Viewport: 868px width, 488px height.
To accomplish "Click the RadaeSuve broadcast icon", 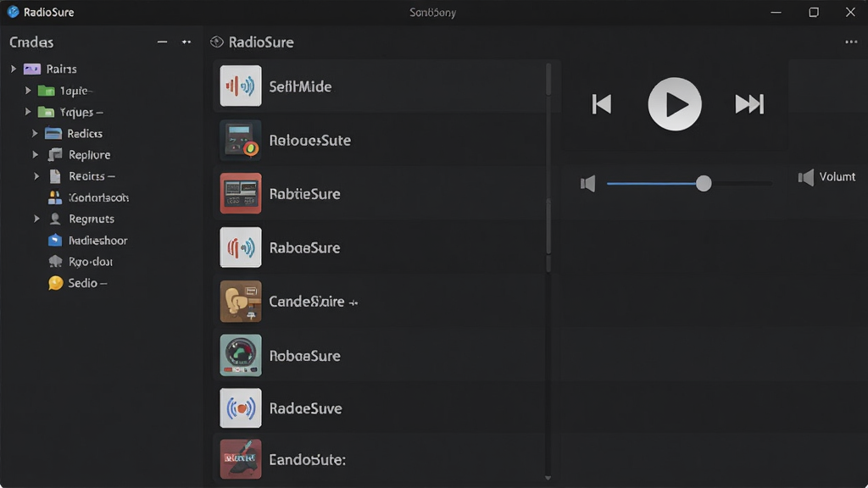I will pyautogui.click(x=241, y=408).
